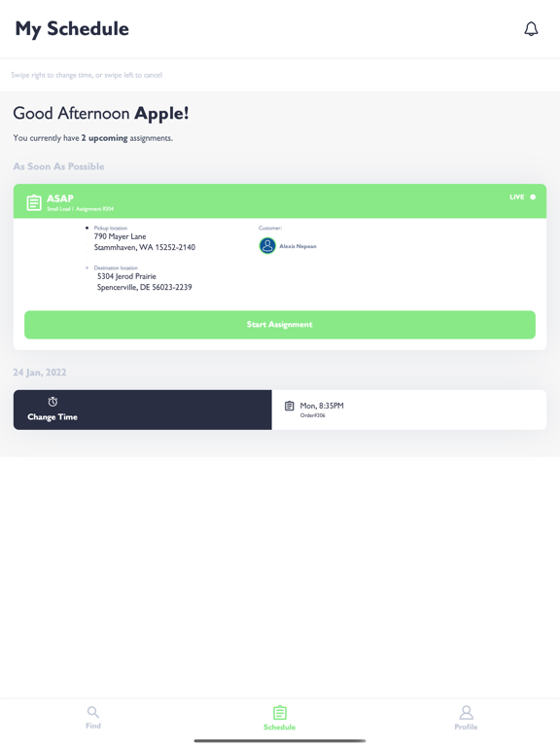Tap the Find magnifier icon
Image resolution: width=560 pixels, height=747 pixels.
click(93, 712)
